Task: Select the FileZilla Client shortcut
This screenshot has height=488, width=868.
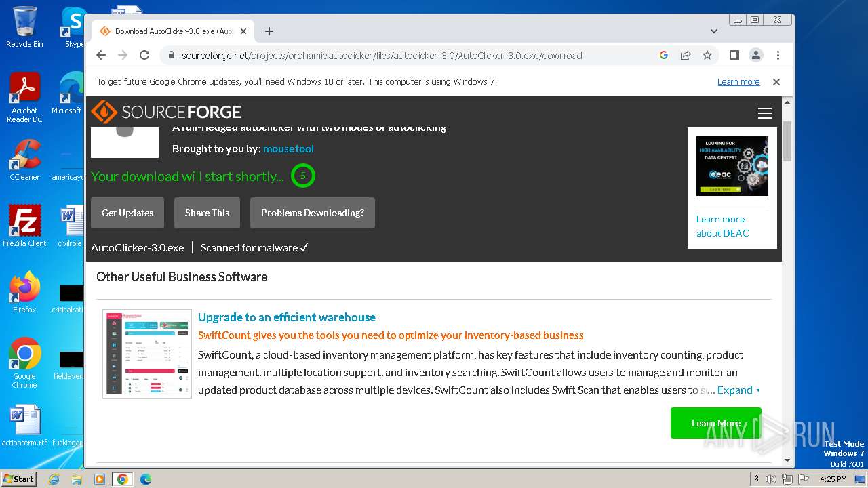Action: click(x=24, y=226)
